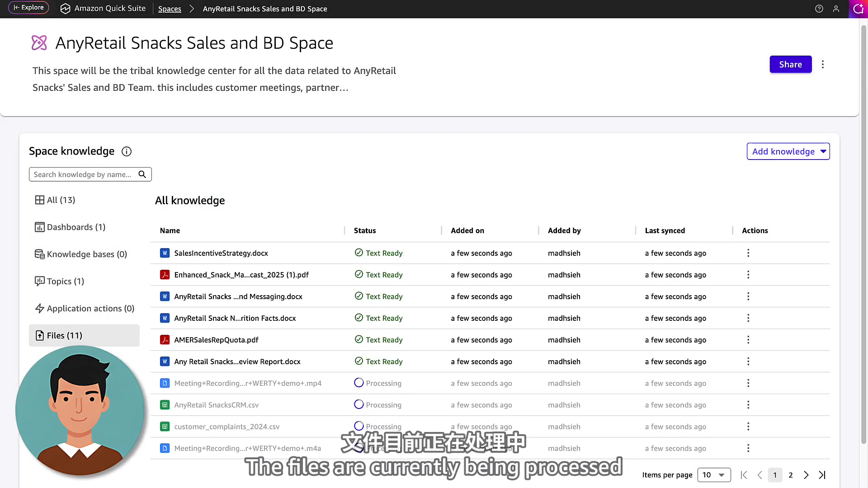Click the CSV icon beside AnyRetail SnacksCRM.csv
Viewport: 868px width, 488px height.
[165, 405]
